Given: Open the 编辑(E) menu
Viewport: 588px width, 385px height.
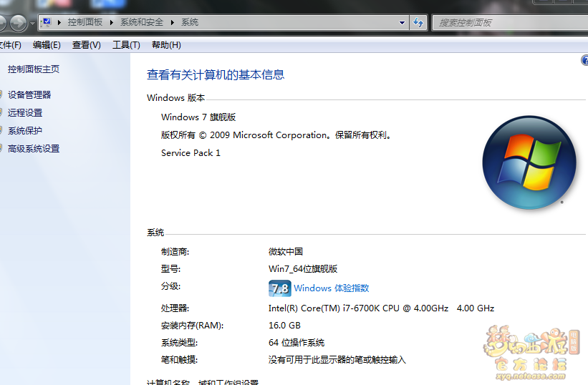Looking at the screenshot, I should point(47,45).
